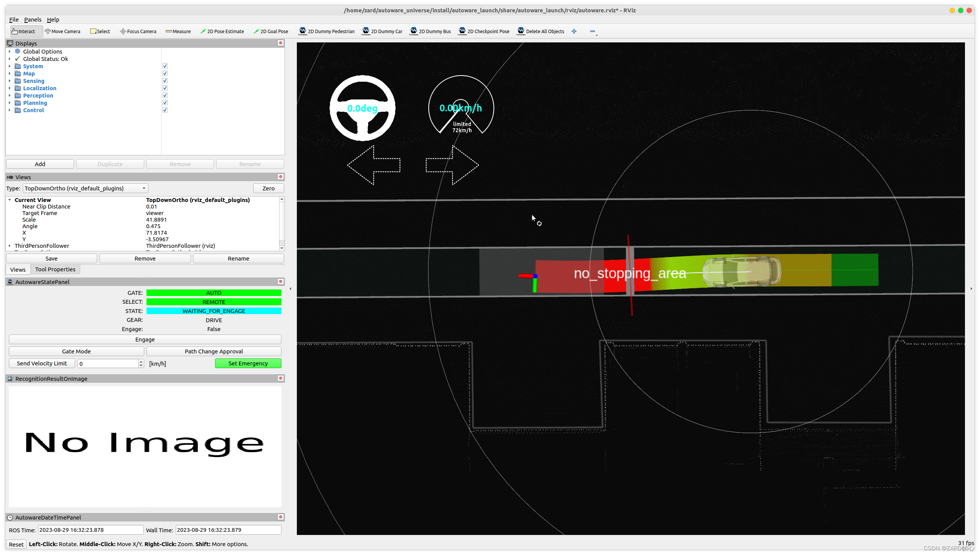
Task: Open the Panels menu
Action: [32, 20]
